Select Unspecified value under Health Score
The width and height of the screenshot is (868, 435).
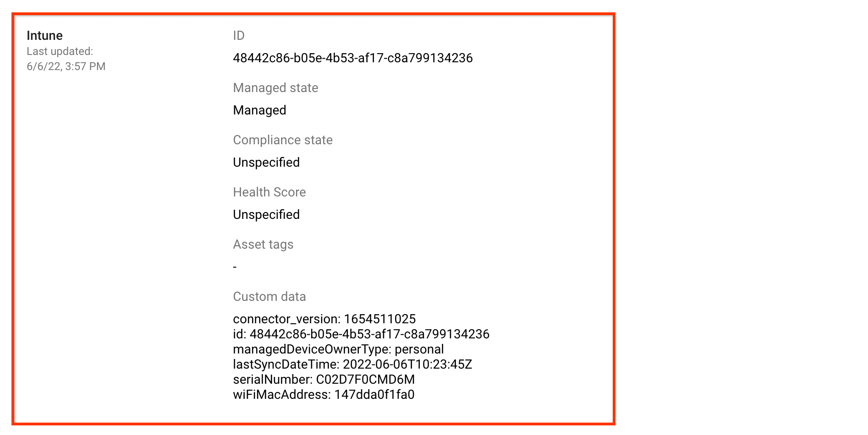click(x=266, y=215)
